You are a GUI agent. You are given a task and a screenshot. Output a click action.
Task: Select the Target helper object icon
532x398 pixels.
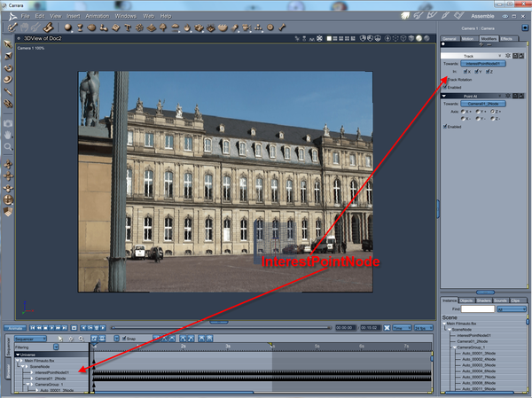click(x=270, y=27)
